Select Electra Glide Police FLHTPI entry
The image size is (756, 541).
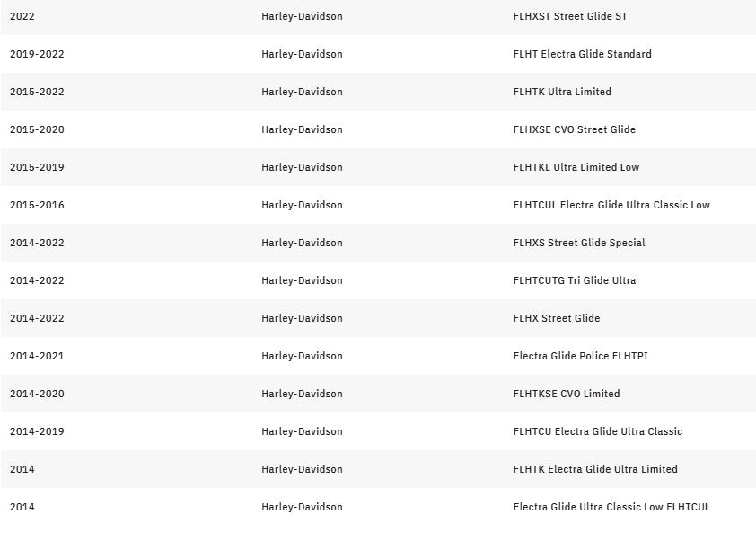point(580,356)
